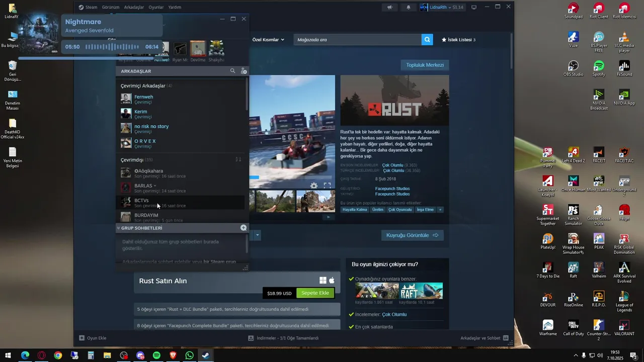Open the İndirmeler downloads status
The width and height of the screenshot is (644, 362).
(x=283, y=338)
